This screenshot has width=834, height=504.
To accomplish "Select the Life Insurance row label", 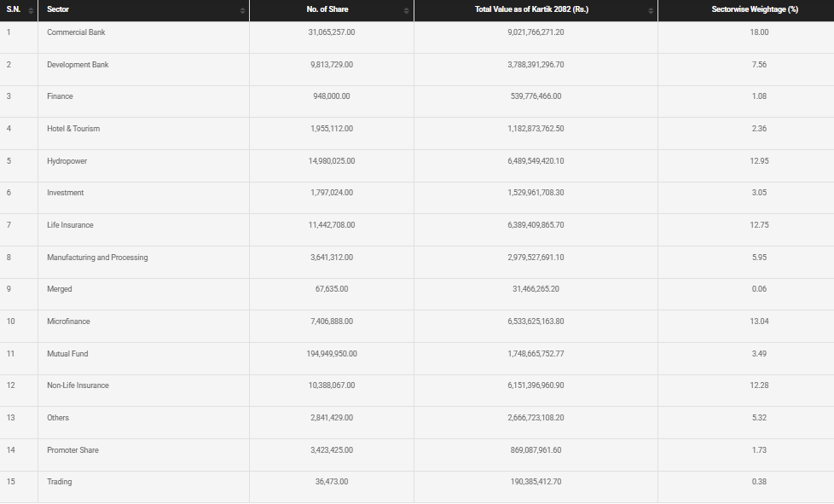I will pos(70,225).
